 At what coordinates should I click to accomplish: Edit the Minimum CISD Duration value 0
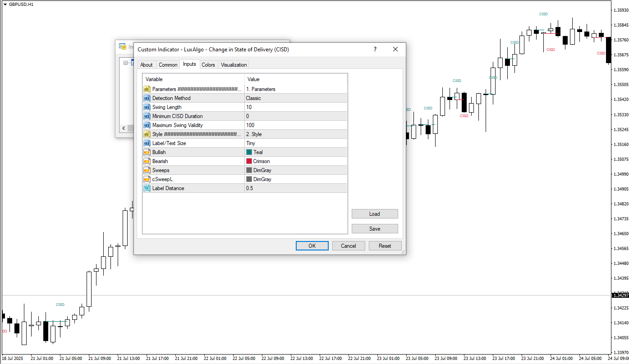tap(296, 116)
